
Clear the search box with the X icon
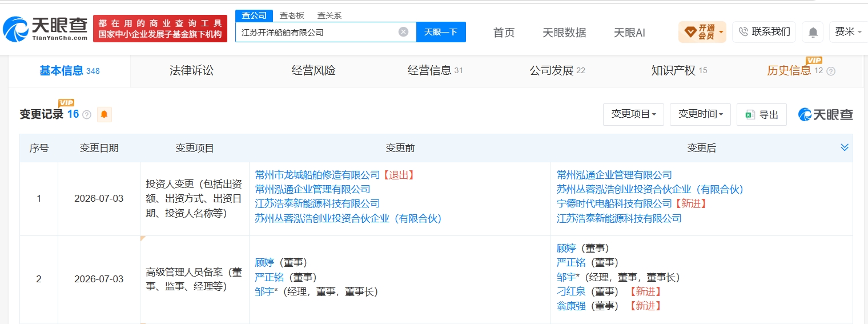(403, 32)
